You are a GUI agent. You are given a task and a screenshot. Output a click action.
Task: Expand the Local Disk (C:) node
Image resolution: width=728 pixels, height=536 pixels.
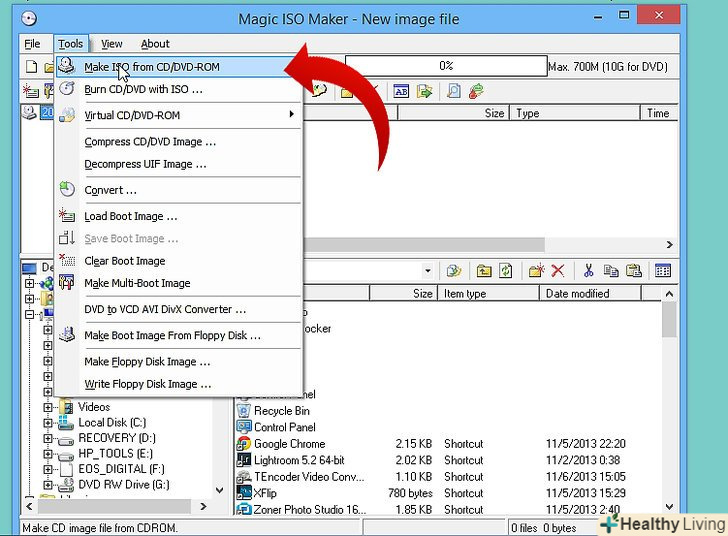point(47,423)
